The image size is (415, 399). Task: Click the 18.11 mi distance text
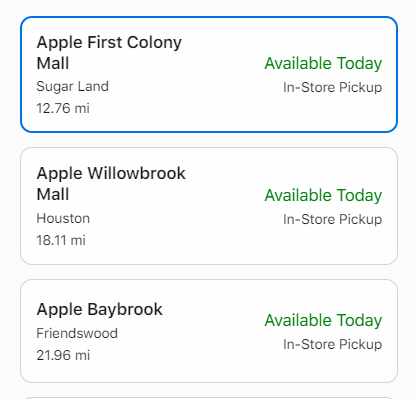click(61, 240)
